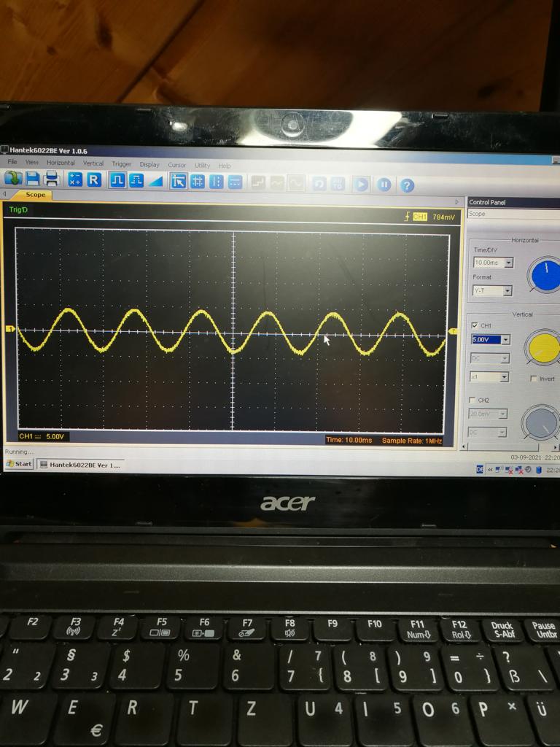Open the CH2 20.0mV volts dropdown
Viewport: 560px width, 747px height.
pyautogui.click(x=488, y=414)
